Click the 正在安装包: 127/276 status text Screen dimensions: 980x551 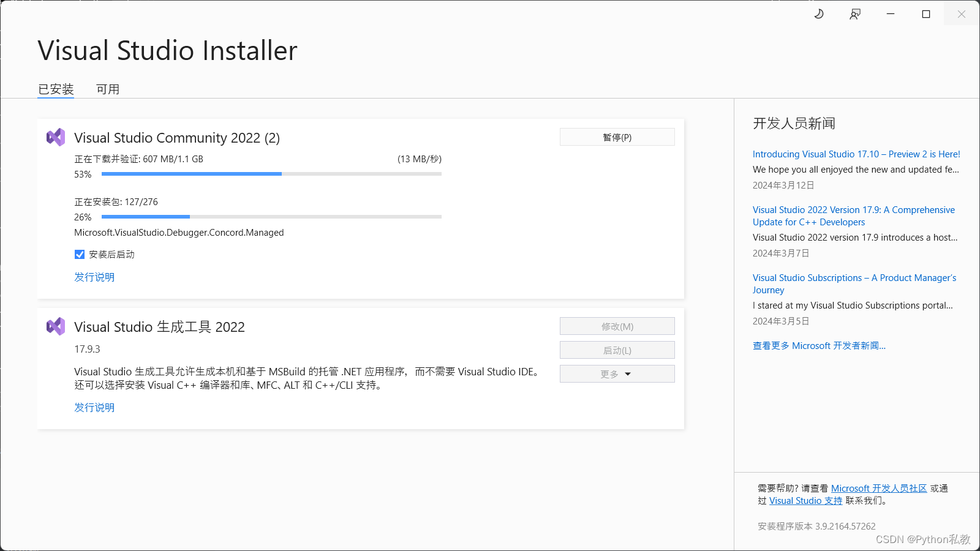116,202
